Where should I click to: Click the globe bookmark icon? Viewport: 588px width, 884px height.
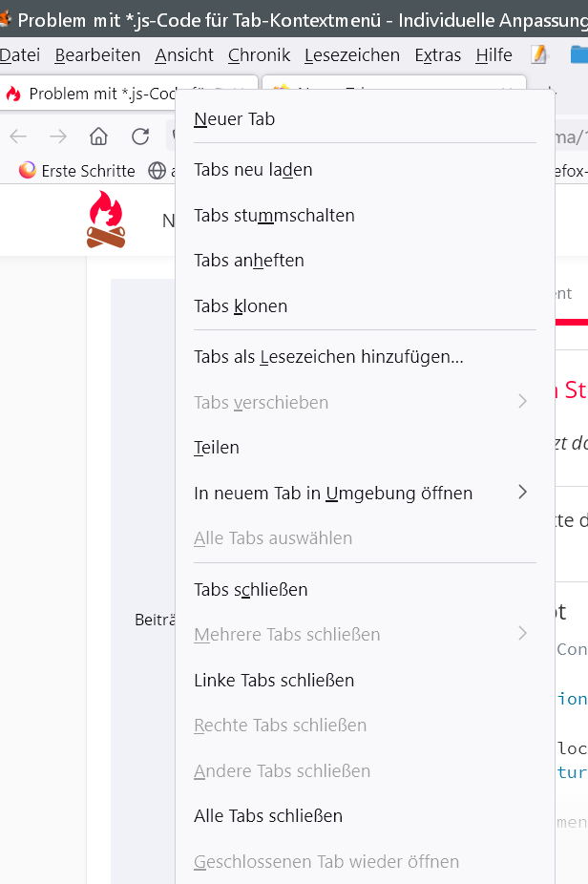pyautogui.click(x=157, y=171)
